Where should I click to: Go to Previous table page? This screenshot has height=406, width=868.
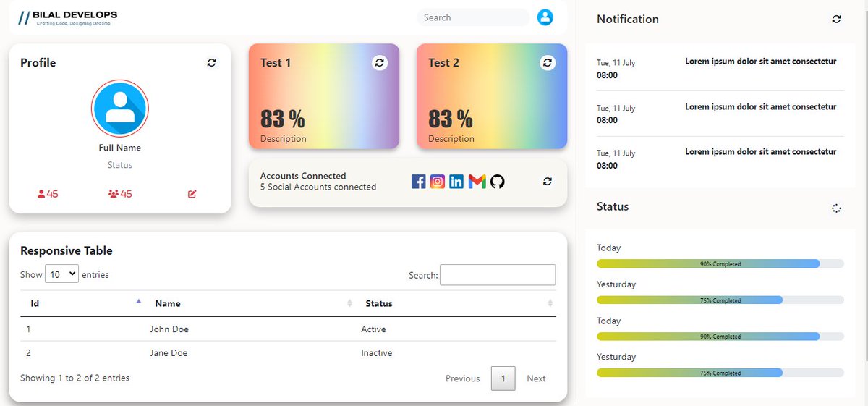tap(463, 378)
